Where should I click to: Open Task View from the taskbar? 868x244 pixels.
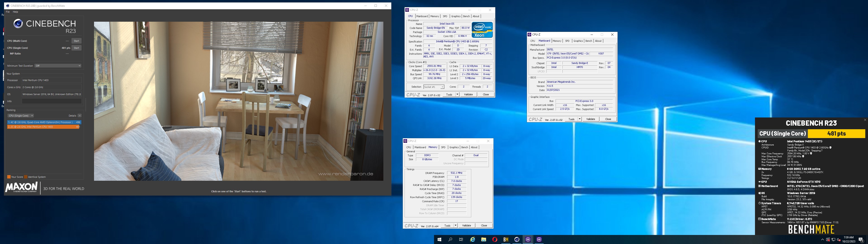(x=461, y=240)
